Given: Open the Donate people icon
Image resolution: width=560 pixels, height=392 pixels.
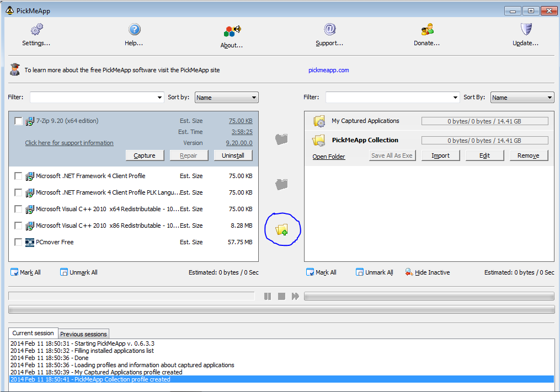Looking at the screenshot, I should (x=427, y=29).
